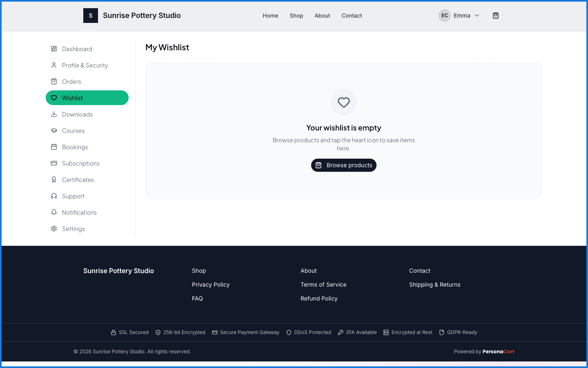The width and height of the screenshot is (588, 368).
Task: Select the active Wishlist sidebar item
Action: 87,98
